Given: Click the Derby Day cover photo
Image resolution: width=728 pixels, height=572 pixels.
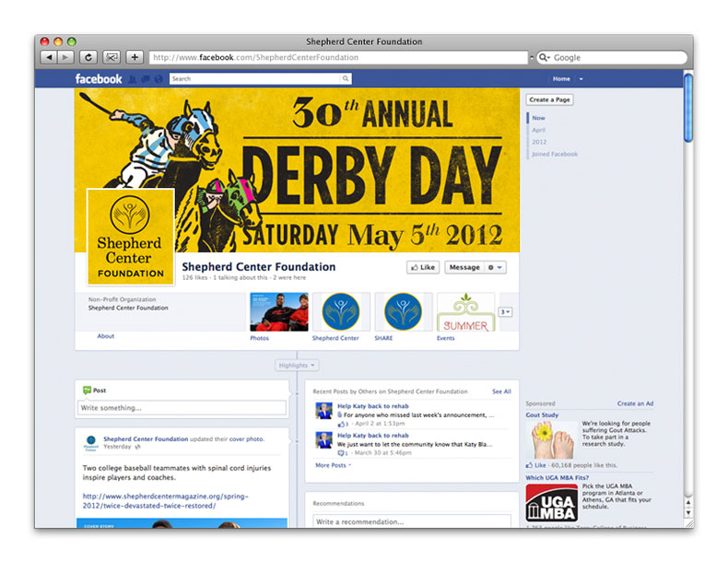Looking at the screenshot, I should click(x=297, y=169).
